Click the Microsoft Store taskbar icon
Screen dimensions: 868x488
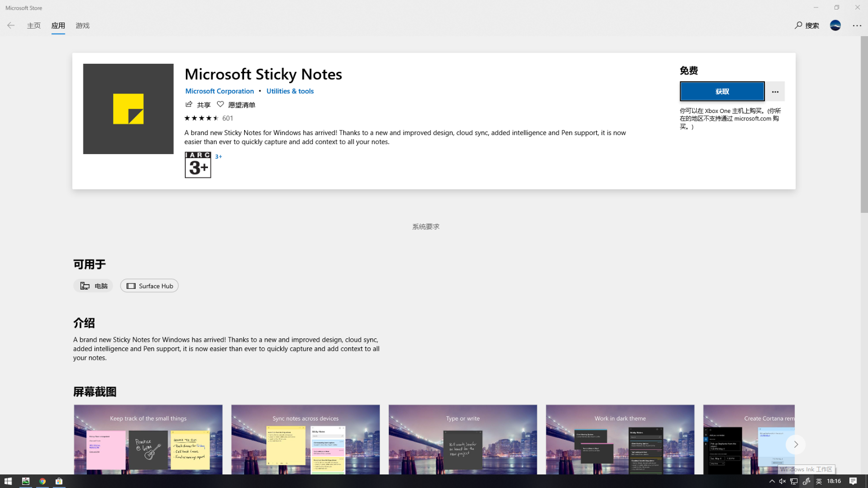click(59, 481)
